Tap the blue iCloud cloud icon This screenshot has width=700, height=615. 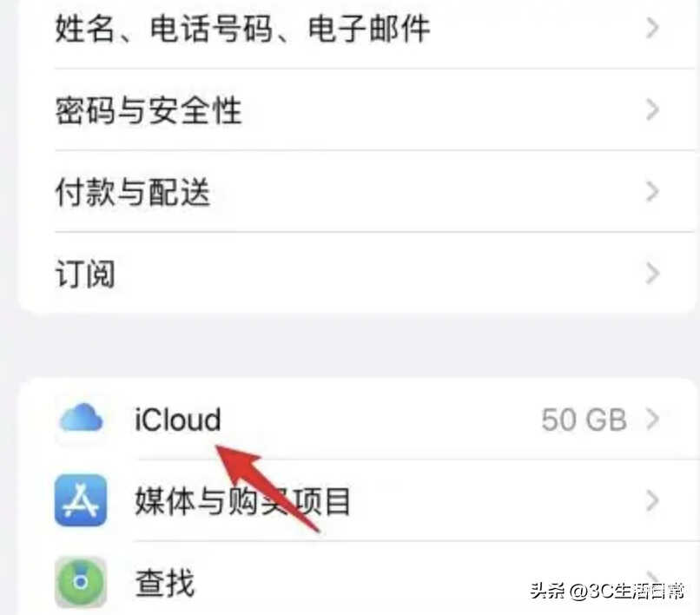point(82,419)
